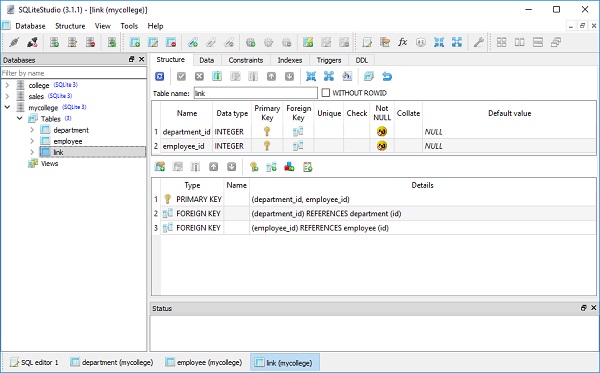Open the configuration wrench icon
The height and width of the screenshot is (373, 600).
478,42
